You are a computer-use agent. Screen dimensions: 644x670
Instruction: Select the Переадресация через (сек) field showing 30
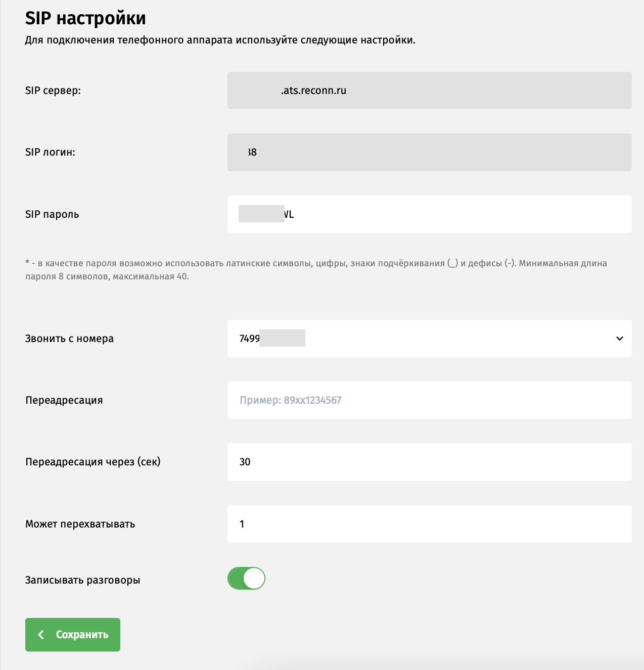(429, 462)
